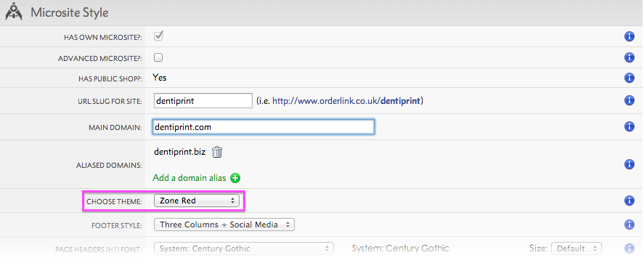The height and width of the screenshot is (271, 644).
Task: Click info icon for Has Own Microsite row
Action: [x=629, y=36]
